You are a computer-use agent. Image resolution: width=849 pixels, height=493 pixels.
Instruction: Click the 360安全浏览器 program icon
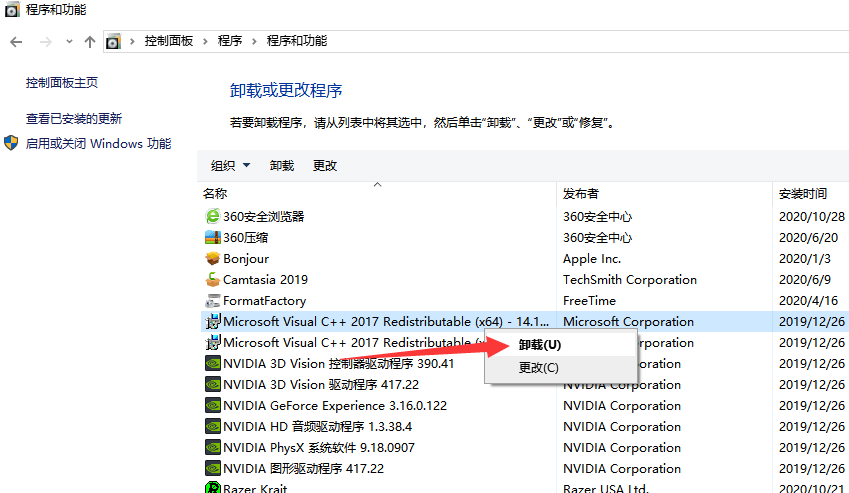point(212,216)
